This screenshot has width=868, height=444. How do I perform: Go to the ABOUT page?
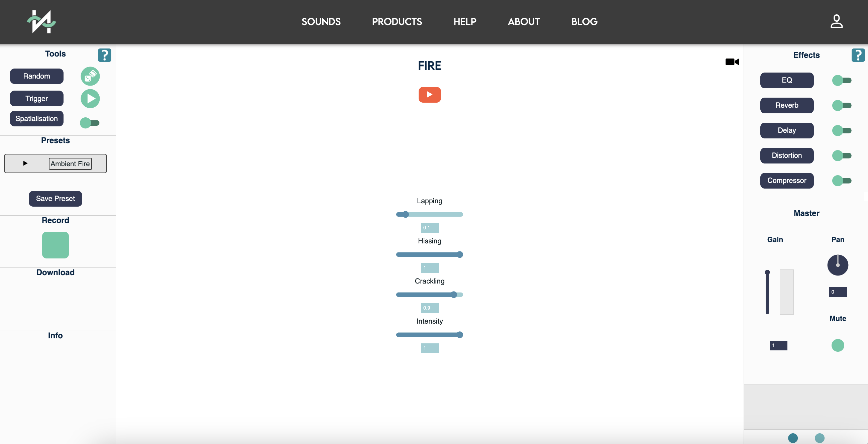point(524,21)
